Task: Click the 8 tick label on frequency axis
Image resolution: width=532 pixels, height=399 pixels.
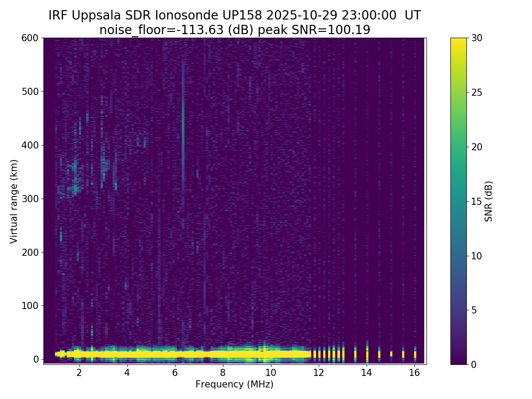Action: [223, 372]
